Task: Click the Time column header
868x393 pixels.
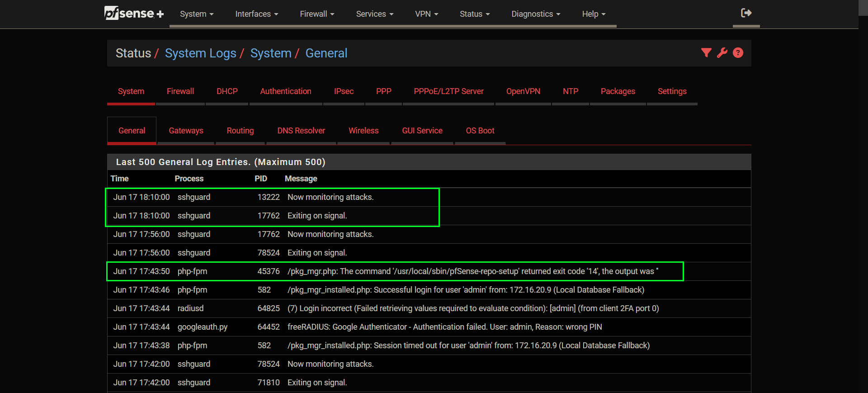Action: [120, 179]
